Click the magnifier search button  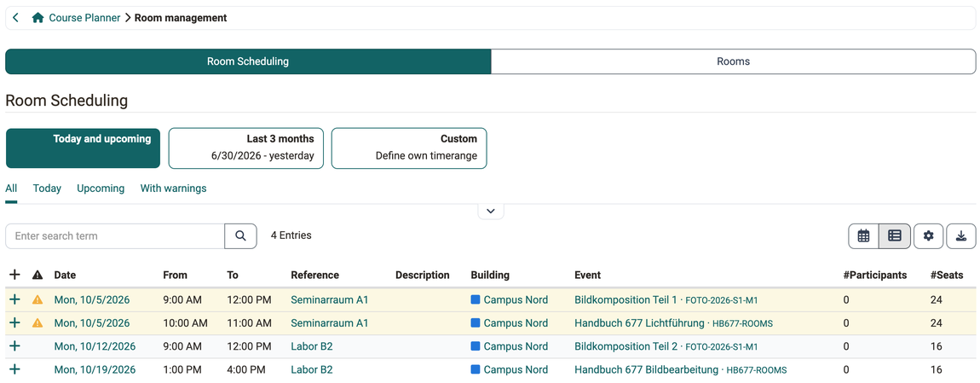(240, 236)
